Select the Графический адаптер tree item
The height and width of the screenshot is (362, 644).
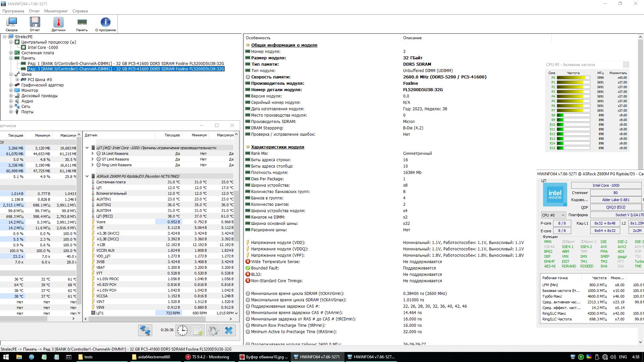[42, 85]
